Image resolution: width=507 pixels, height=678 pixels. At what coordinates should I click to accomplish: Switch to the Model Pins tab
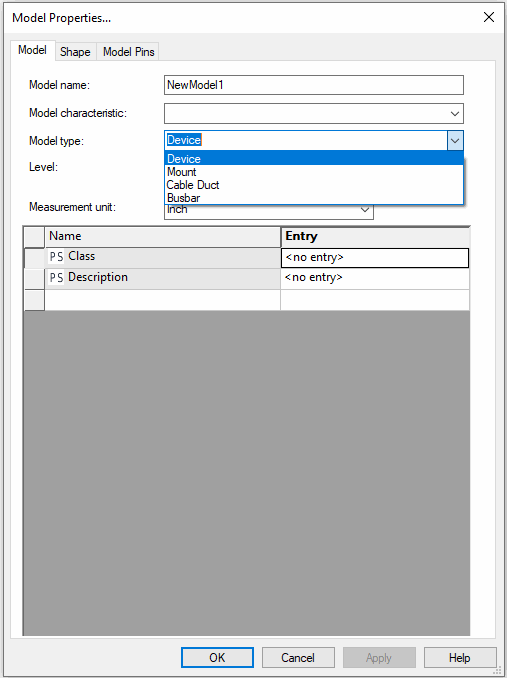[128, 52]
